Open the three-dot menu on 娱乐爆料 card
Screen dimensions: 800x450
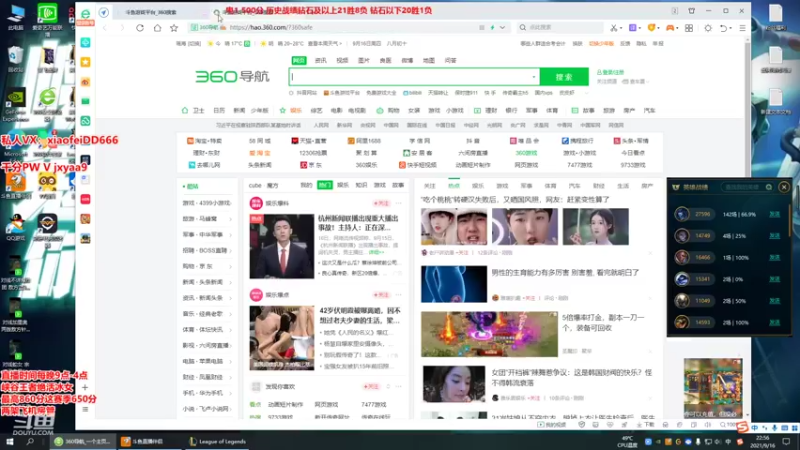coord(398,203)
